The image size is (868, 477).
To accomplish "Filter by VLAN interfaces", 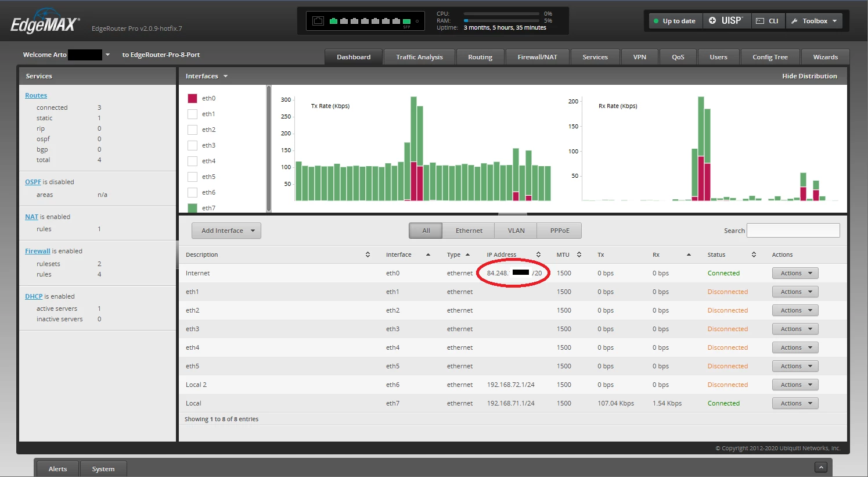I will 516,231.
